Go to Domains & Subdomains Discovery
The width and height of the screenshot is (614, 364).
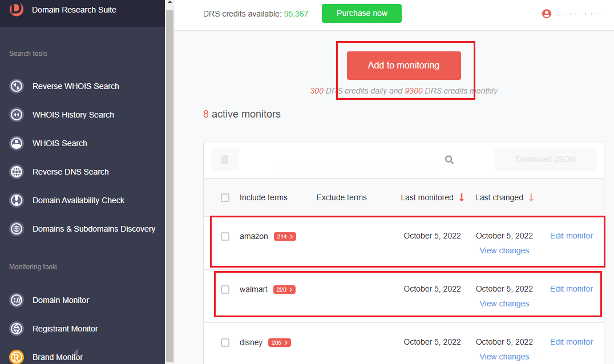[94, 229]
